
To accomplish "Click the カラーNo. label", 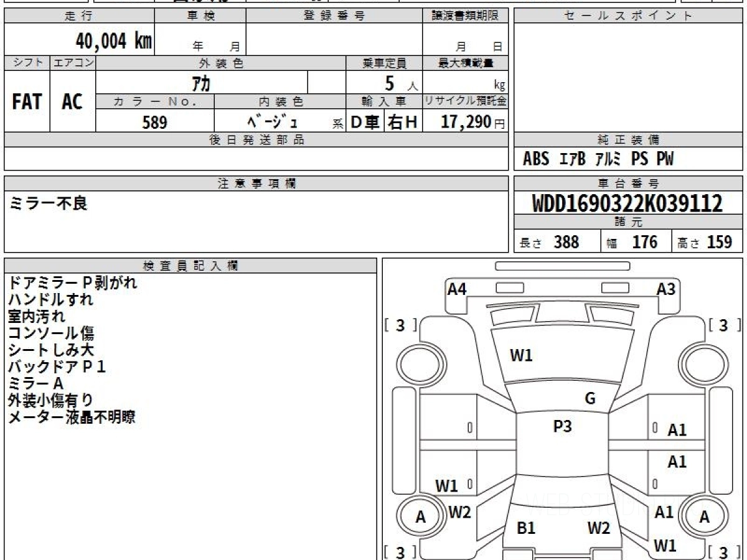I will click(x=155, y=101).
